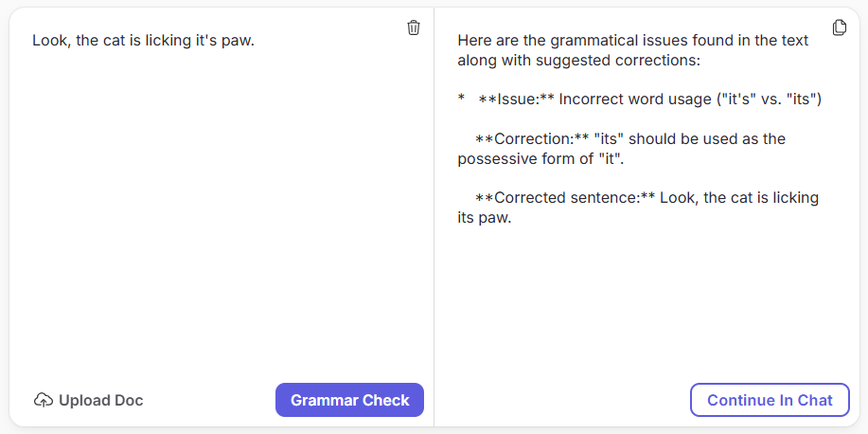Clear the input with the trash icon
Screen dimensions: 868x434
point(414,27)
